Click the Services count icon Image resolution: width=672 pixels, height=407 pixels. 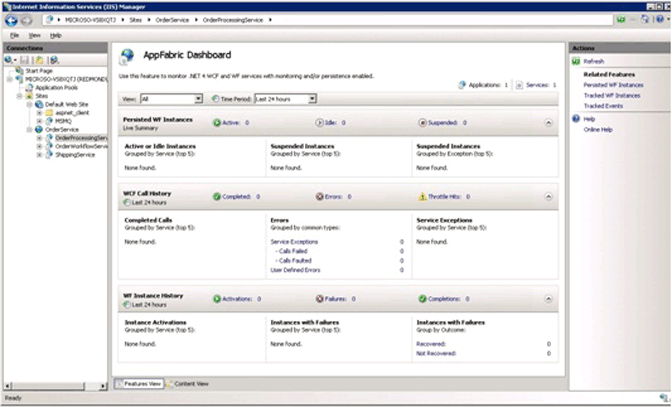coord(519,85)
